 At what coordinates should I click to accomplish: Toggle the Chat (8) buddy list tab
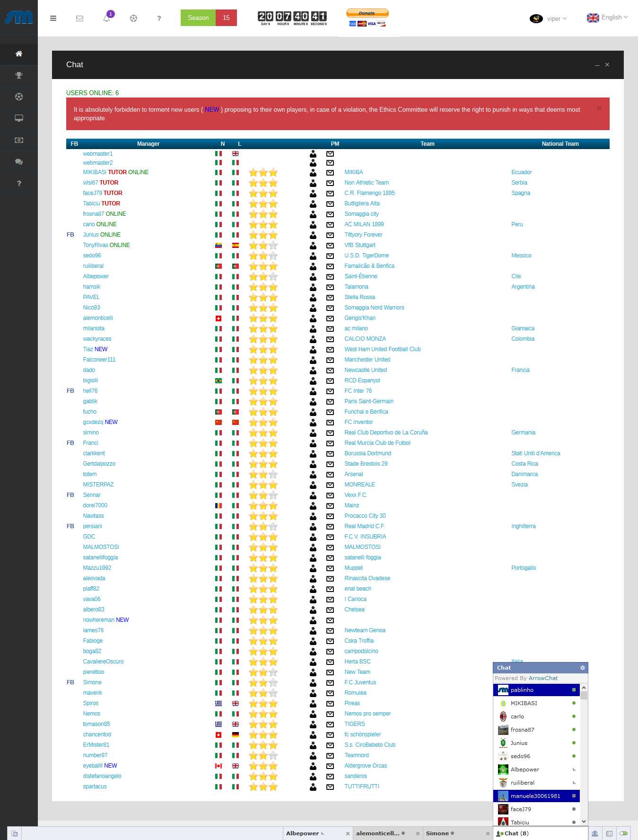[x=541, y=833]
